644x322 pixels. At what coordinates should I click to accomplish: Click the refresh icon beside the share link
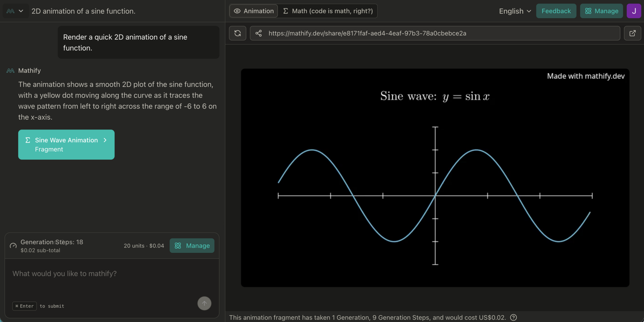click(237, 33)
